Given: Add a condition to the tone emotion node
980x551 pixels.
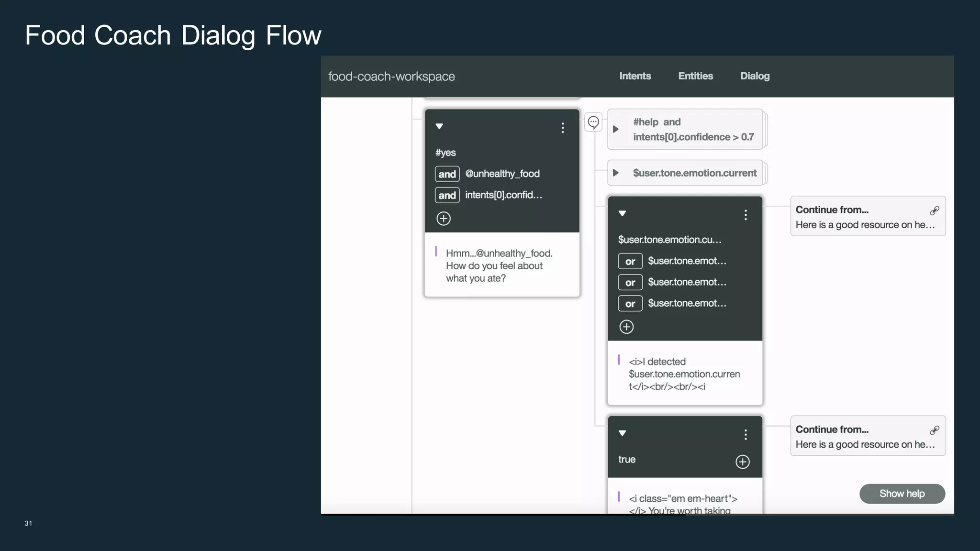Looking at the screenshot, I should (626, 327).
